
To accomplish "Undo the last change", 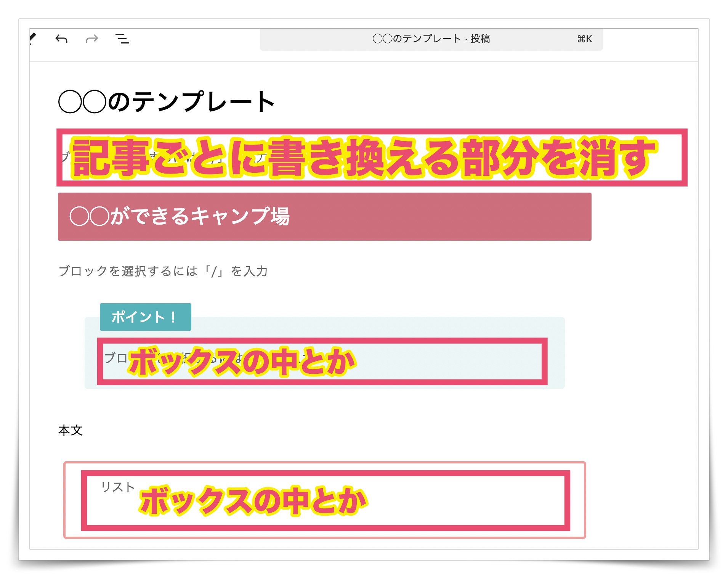I will [x=61, y=39].
